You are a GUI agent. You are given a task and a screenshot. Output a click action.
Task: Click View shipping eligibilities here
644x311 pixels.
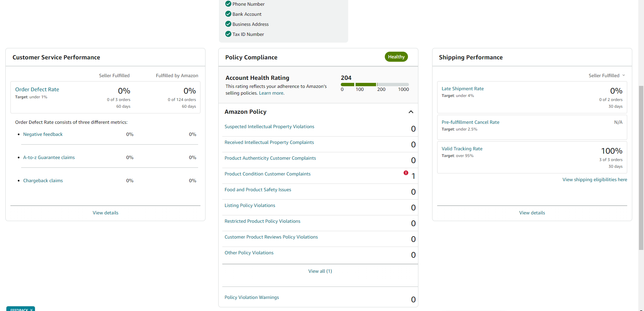[x=595, y=179]
